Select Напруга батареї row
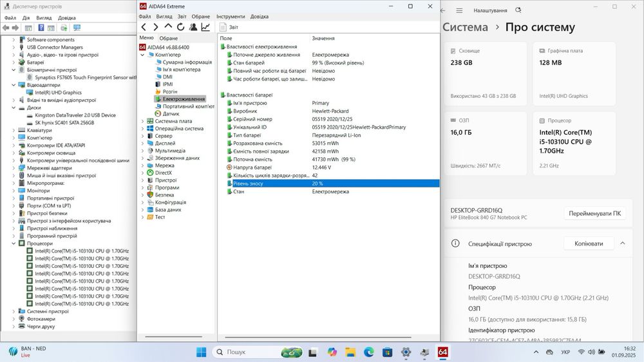The width and height of the screenshot is (644, 362). (333, 167)
